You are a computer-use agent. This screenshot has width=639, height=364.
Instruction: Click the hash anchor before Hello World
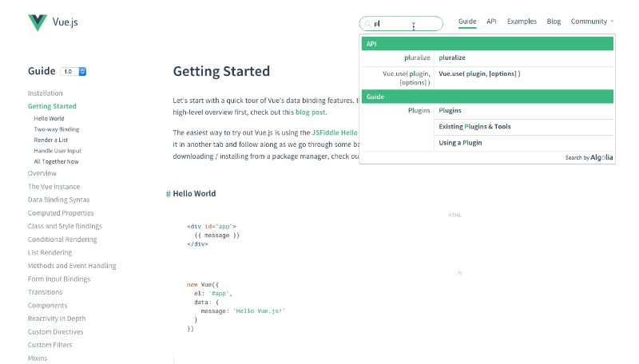click(168, 194)
